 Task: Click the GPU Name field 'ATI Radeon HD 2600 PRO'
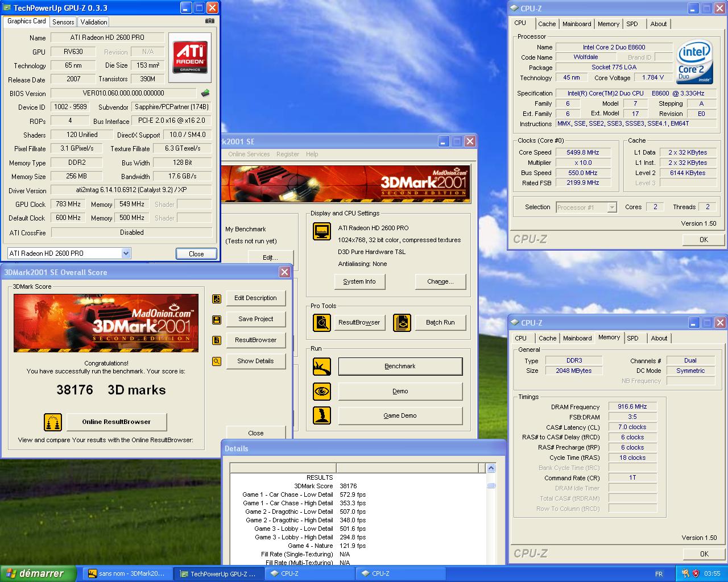tap(107, 38)
